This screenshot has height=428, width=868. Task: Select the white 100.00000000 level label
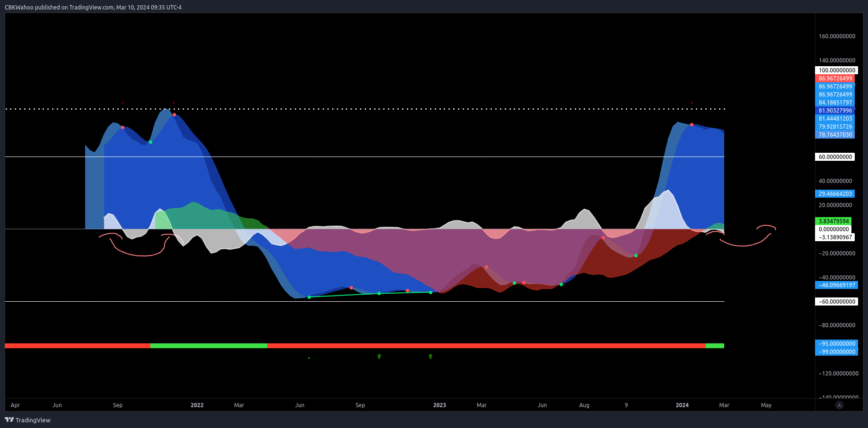pos(836,70)
